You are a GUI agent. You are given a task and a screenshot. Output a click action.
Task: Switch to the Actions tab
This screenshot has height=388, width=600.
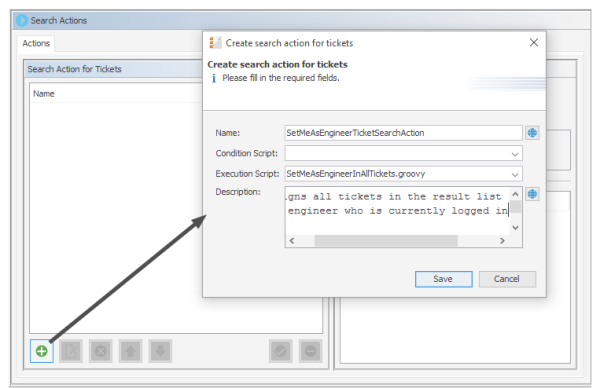(x=36, y=43)
